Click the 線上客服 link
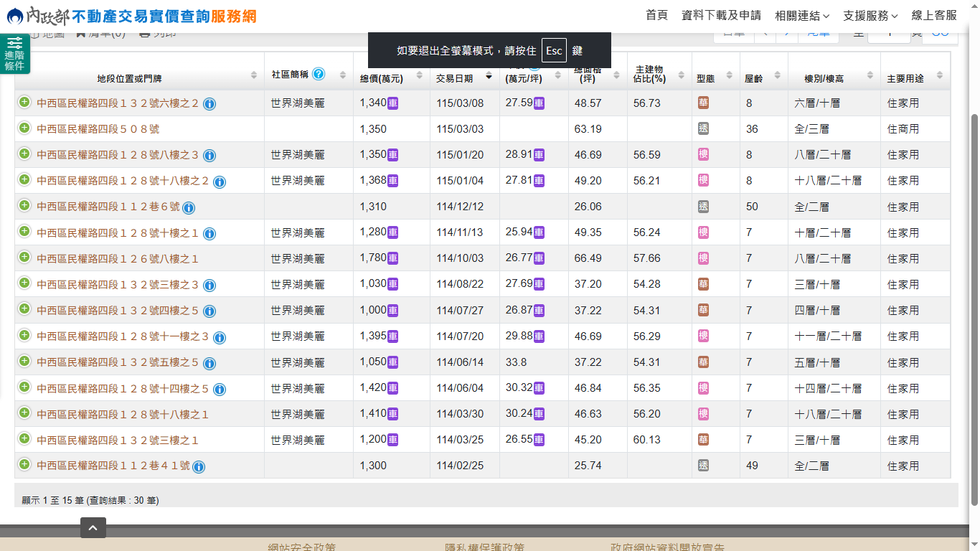 [934, 16]
